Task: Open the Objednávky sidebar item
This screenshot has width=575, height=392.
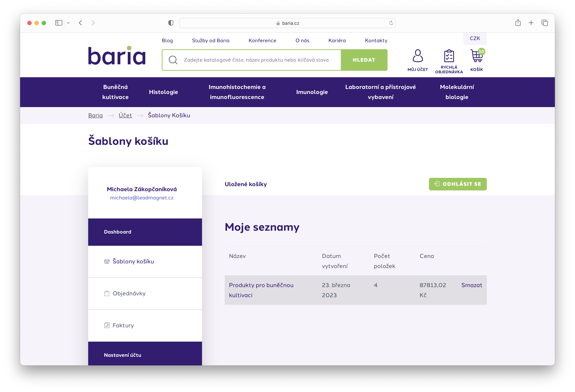Action: tap(145, 294)
